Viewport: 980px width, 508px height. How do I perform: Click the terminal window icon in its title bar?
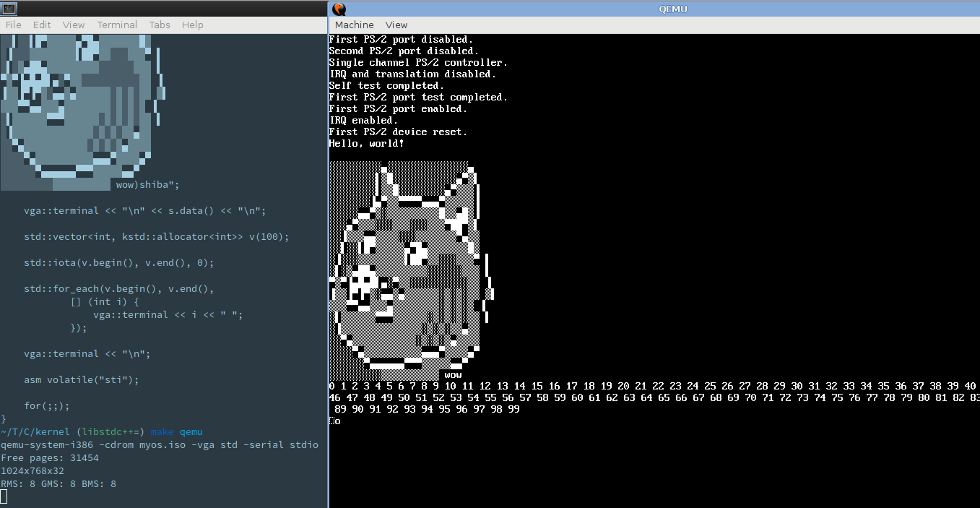pos(7,8)
